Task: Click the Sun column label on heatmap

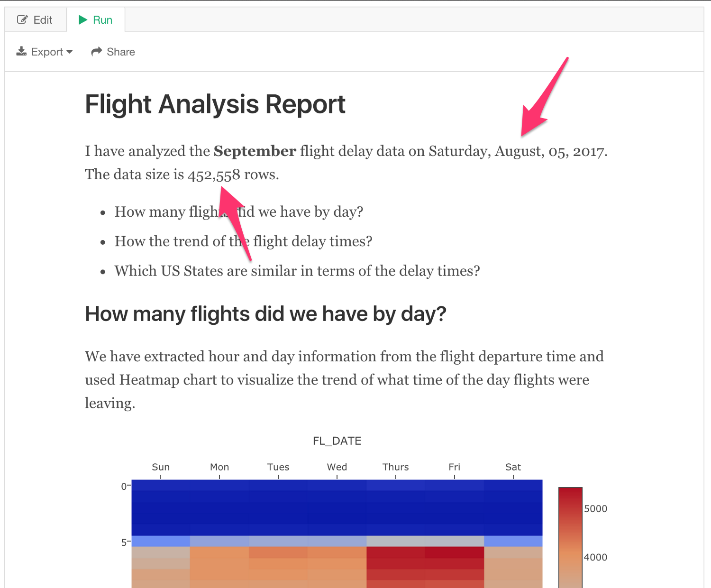Action: coord(161,467)
